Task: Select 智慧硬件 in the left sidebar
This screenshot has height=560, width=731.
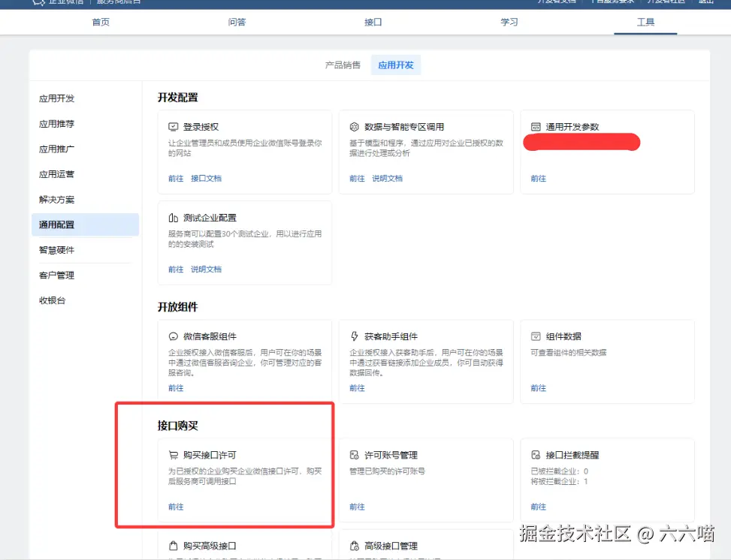Action: click(56, 250)
